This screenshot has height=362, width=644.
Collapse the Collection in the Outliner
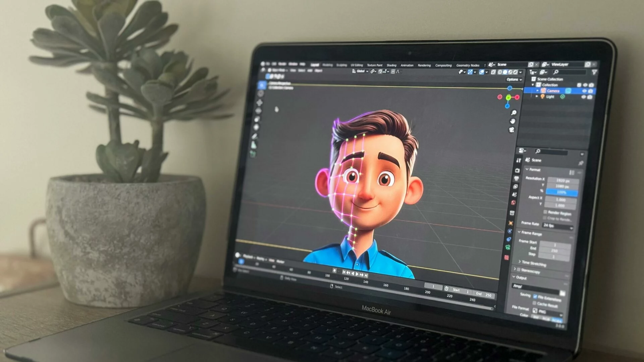click(x=533, y=84)
